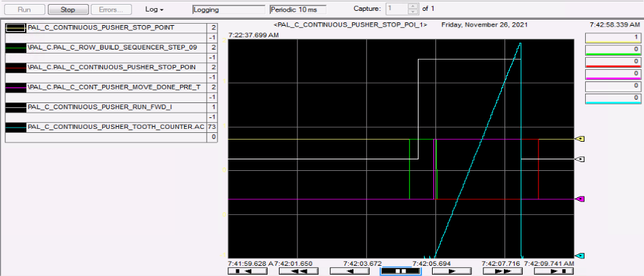Image resolution: width=644 pixels, height=276 pixels.
Task: Click the Logging status field
Action: pyautogui.click(x=229, y=9)
